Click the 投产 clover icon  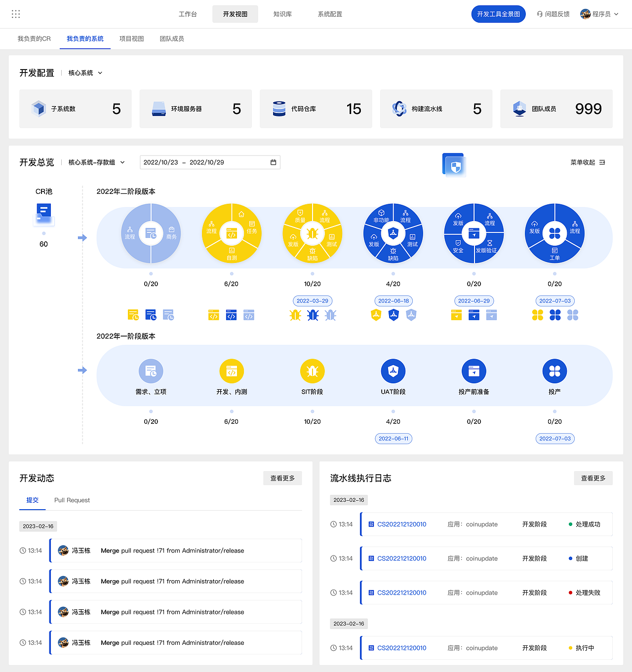pos(554,371)
